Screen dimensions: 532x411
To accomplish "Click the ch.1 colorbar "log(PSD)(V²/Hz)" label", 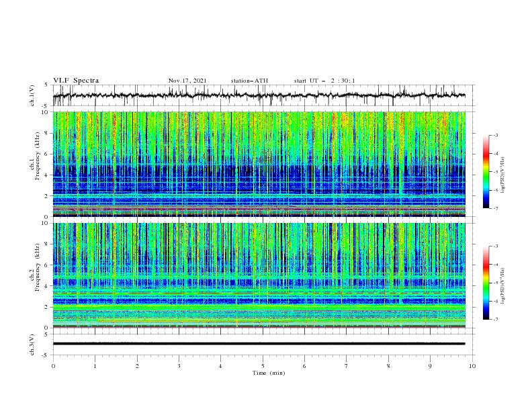I will click(x=503, y=175).
